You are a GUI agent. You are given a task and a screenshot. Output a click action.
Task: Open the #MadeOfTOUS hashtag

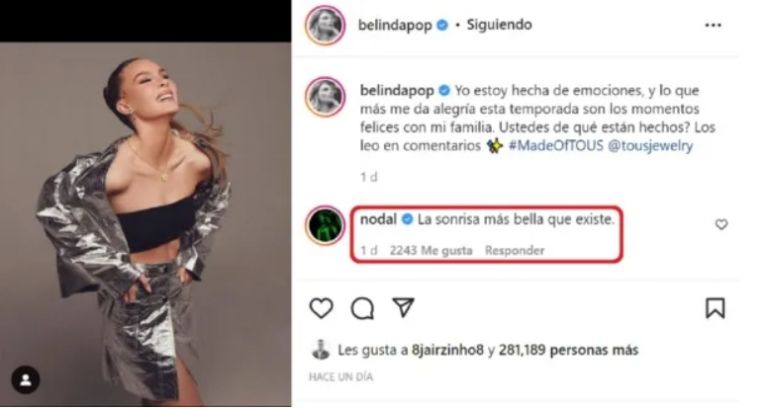pos(556,145)
